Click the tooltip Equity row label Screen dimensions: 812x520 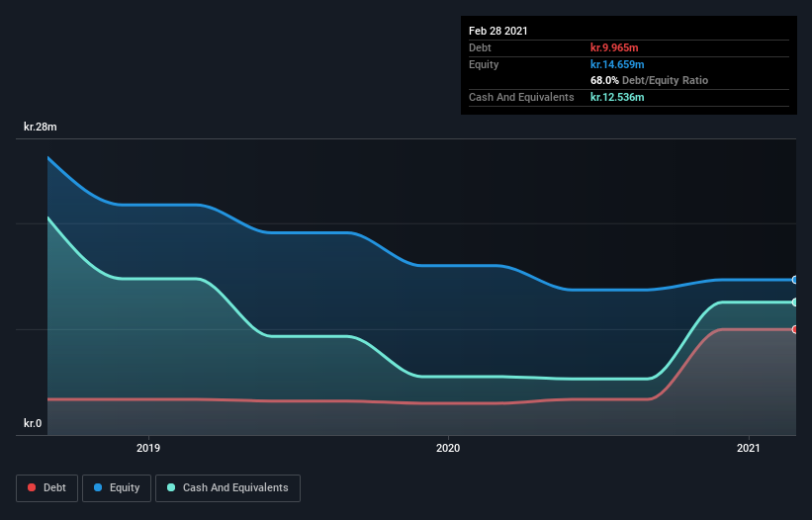[484, 64]
